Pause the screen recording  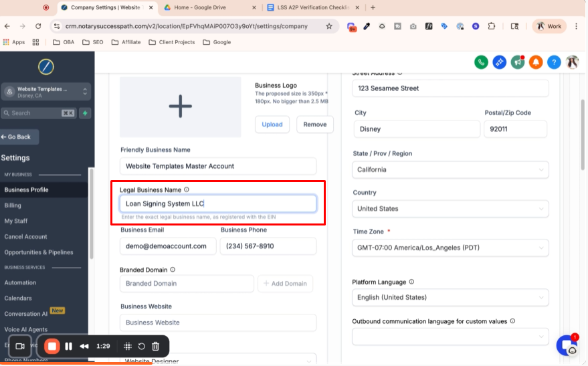coord(69,346)
